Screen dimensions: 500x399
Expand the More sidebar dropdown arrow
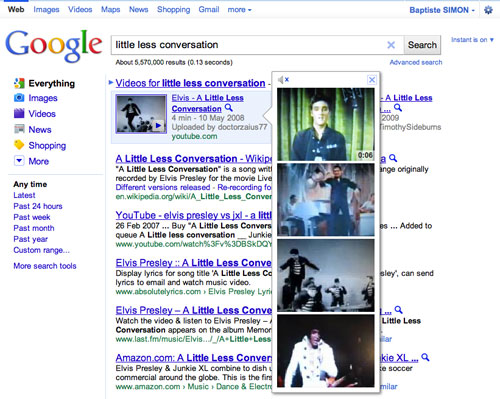click(19, 161)
